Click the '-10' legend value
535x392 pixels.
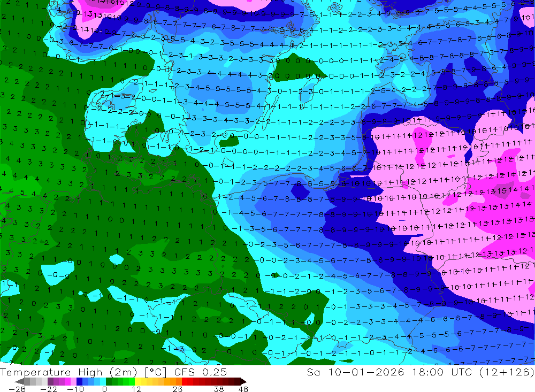click(76, 389)
